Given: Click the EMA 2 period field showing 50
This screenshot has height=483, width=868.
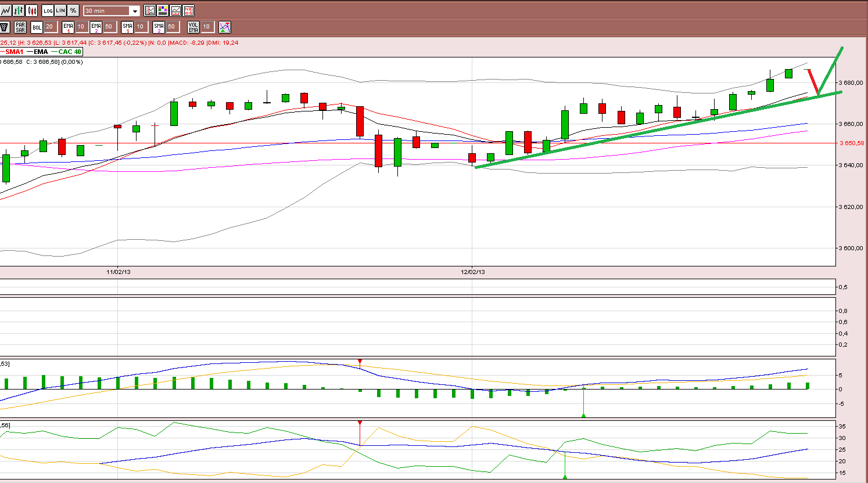Looking at the screenshot, I should [109, 27].
